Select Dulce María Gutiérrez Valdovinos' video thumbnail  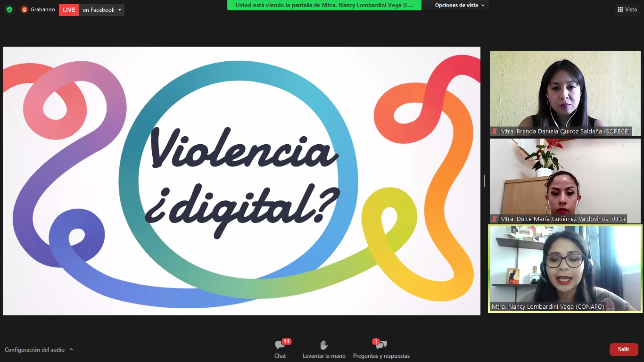[x=565, y=181]
